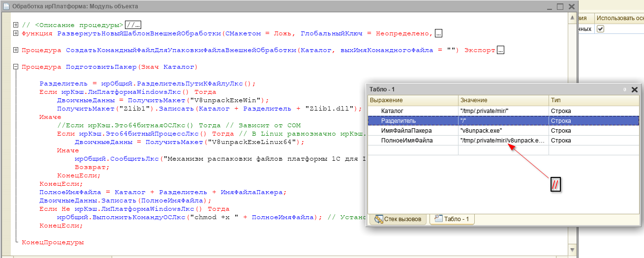Screen dimensions: 644x258
Task: Click collapsed ellipsis box after comment description
Action: (133, 25)
